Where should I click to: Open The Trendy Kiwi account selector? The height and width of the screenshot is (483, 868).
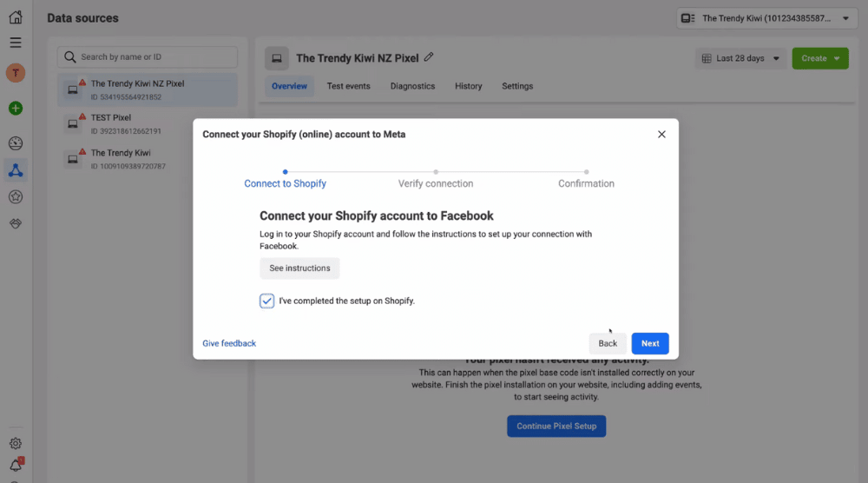pos(766,18)
